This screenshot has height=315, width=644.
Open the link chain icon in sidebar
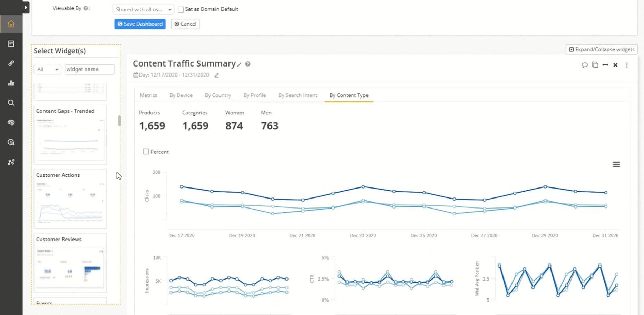pyautogui.click(x=11, y=63)
